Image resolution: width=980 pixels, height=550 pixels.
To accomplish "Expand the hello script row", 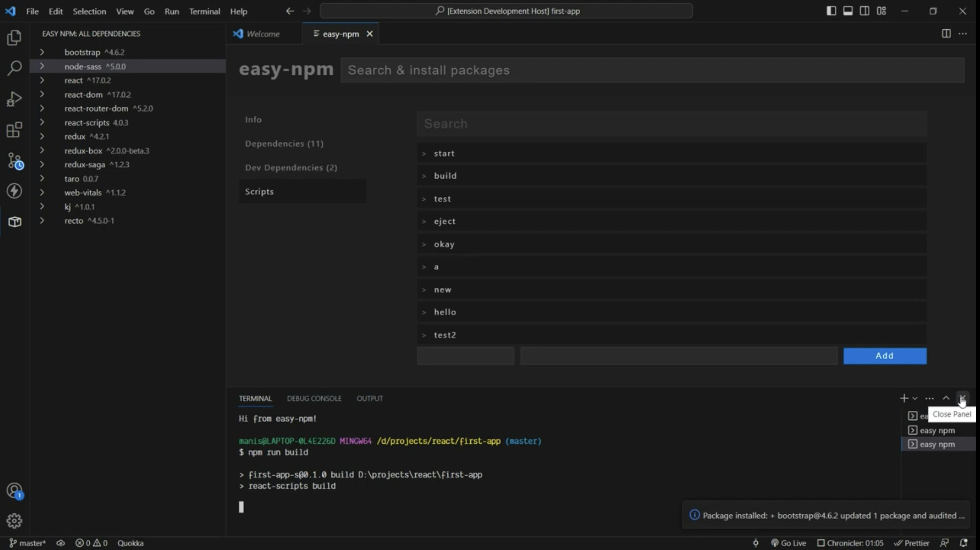I will 672,312.
